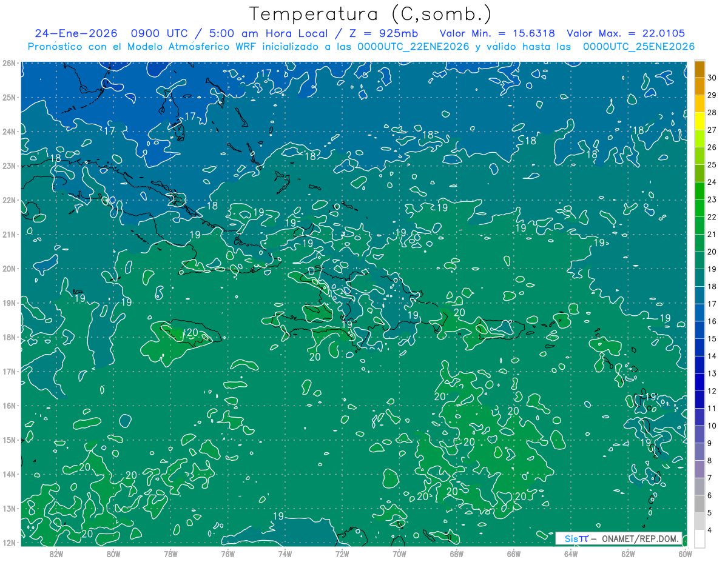Click the "21N" latitude axis label
728x562 pixels.
coord(9,235)
